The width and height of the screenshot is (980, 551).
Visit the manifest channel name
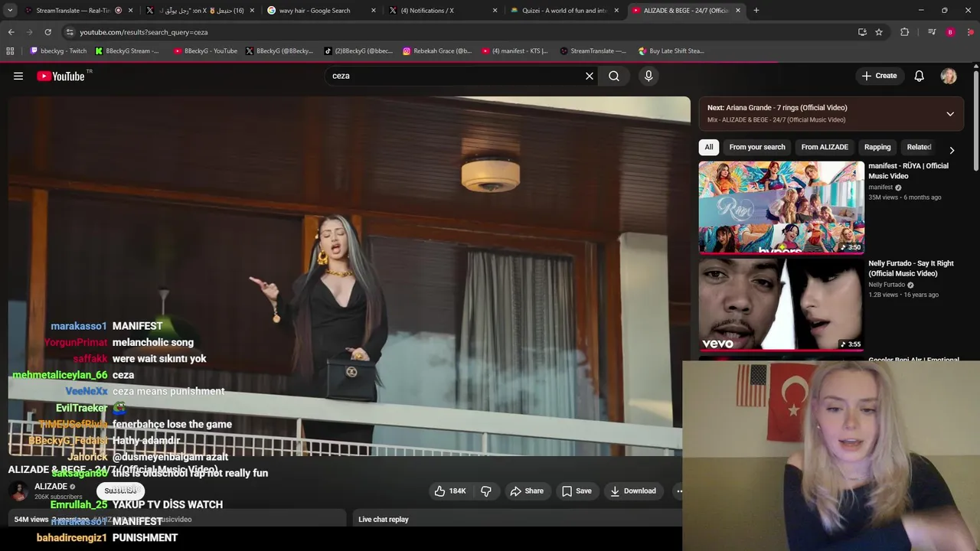coord(880,187)
